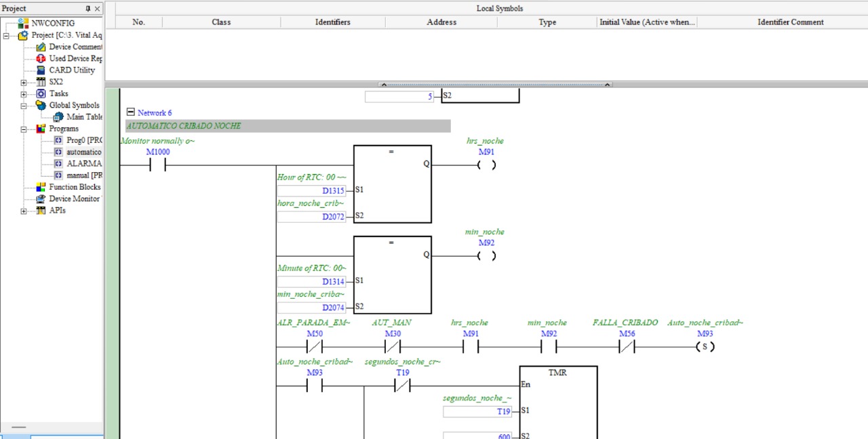Select M30 AUT_MAN normally closed contact
The height and width of the screenshot is (439, 868).
point(393,347)
